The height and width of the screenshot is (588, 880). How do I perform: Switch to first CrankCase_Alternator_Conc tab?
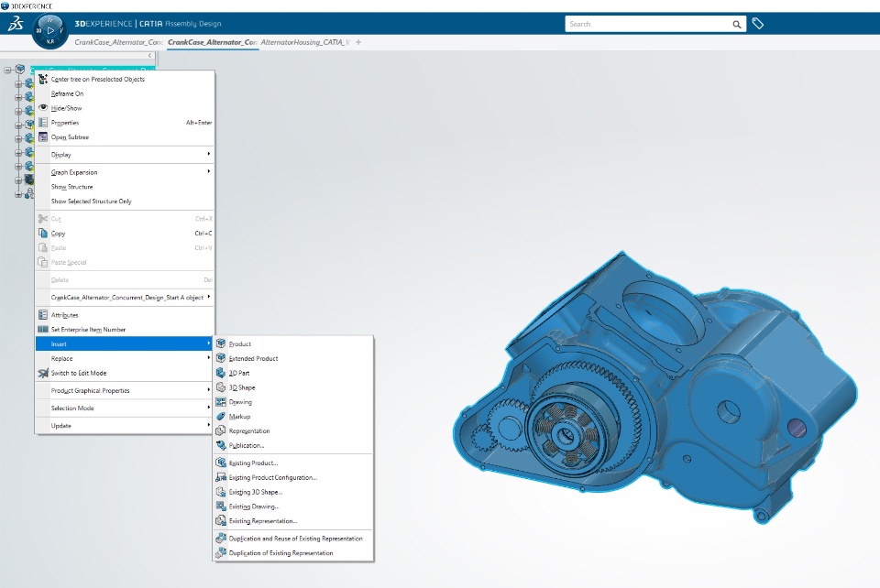pos(118,42)
